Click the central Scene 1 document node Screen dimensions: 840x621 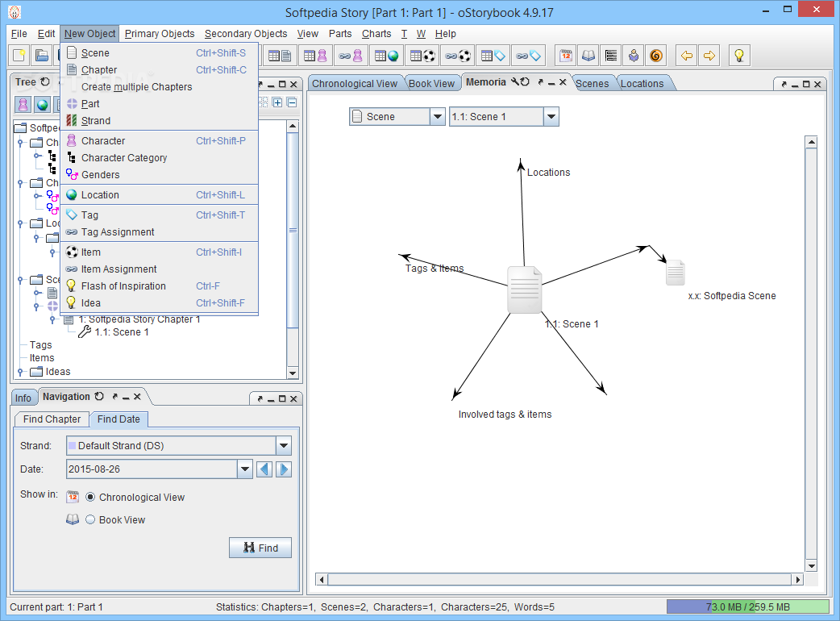(x=525, y=290)
